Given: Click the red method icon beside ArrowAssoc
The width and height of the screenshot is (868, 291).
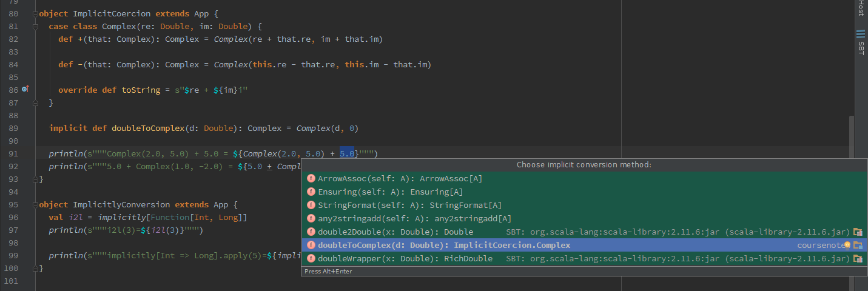Looking at the screenshot, I should click(311, 179).
